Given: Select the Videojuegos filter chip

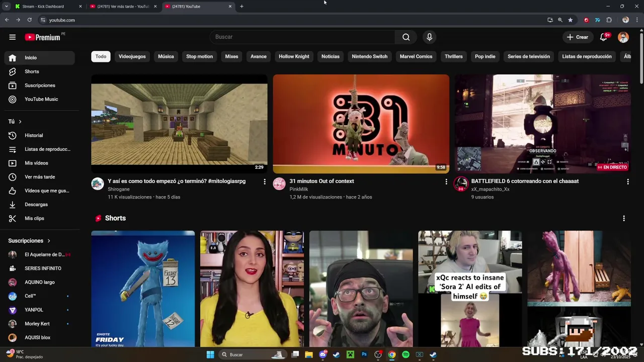Looking at the screenshot, I should [132, 56].
